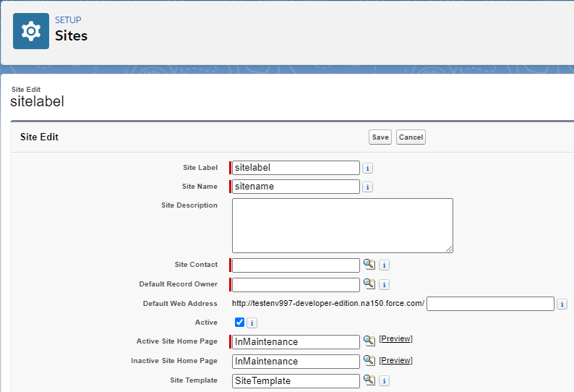Save the site edit
Image resolution: width=574 pixels, height=392 pixels.
coord(380,137)
